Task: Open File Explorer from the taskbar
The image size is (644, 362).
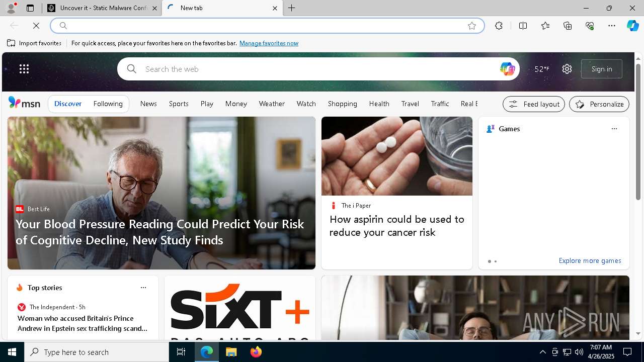Action: coord(231,352)
